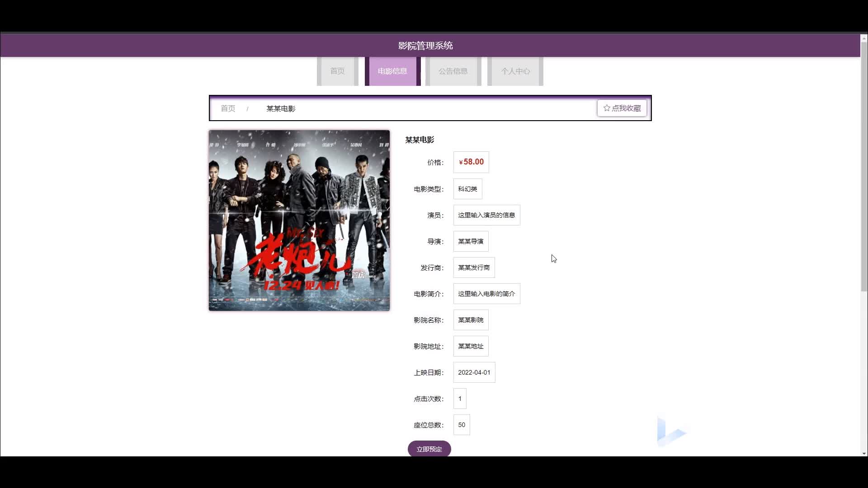Click the 电影类型 label
Image resolution: width=868 pixels, height=488 pixels.
[429, 189]
